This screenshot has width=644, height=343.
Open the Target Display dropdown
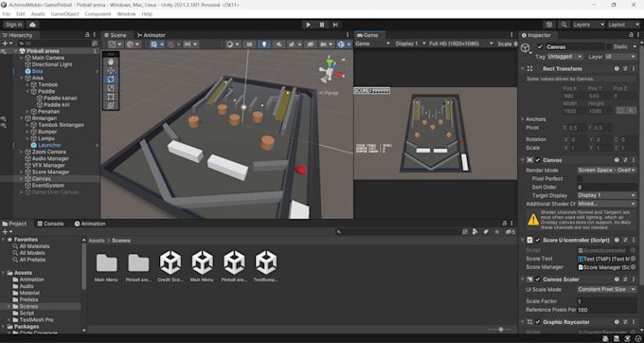point(607,195)
